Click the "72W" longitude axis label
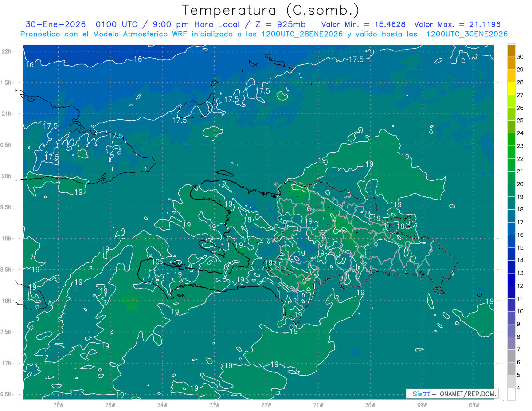This screenshot has height=411, width=532. [x=266, y=405]
